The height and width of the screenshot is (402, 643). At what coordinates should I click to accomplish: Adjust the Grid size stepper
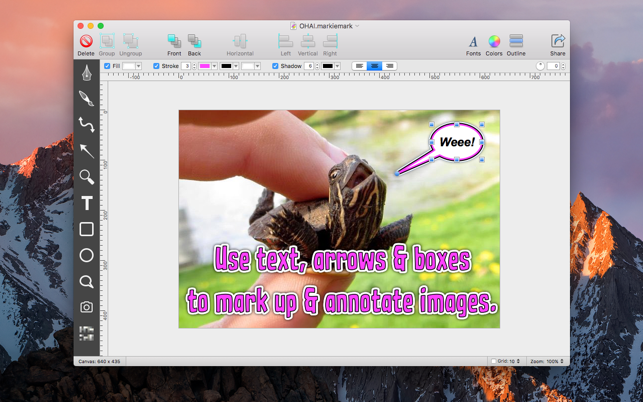tap(518, 361)
